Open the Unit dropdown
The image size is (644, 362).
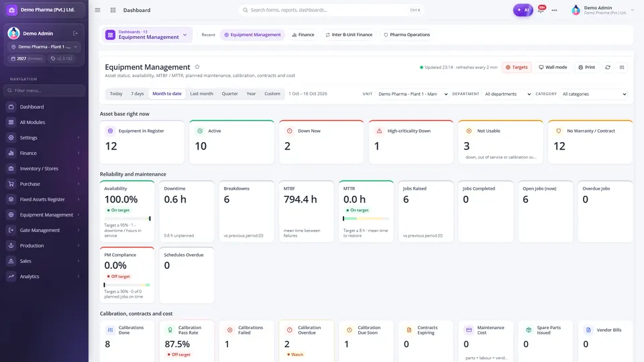[413, 94]
